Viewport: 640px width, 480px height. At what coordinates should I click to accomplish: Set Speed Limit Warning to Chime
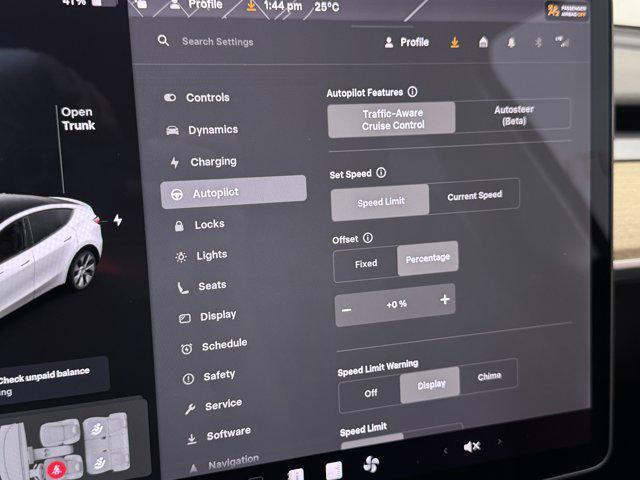[x=489, y=376]
